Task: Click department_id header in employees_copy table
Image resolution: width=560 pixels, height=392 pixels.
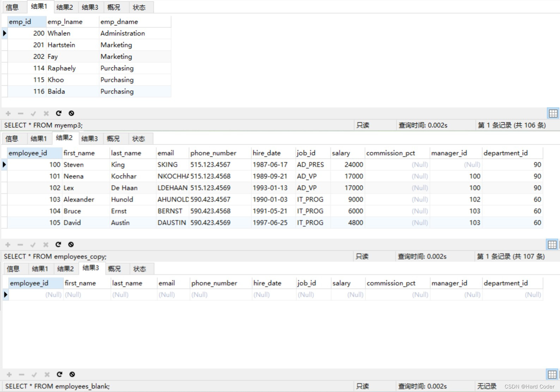Action: pyautogui.click(x=512, y=153)
